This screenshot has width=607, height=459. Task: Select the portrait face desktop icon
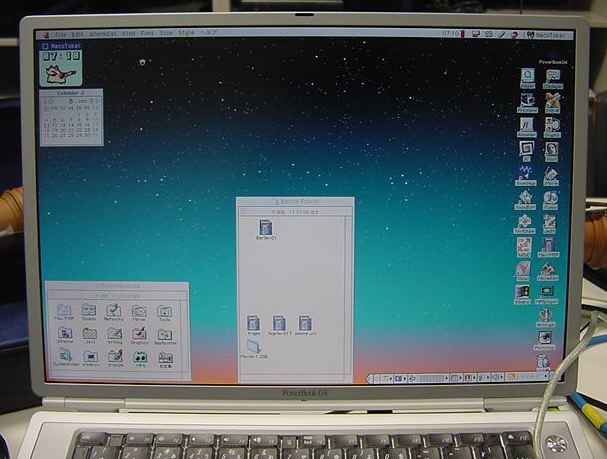click(x=551, y=152)
